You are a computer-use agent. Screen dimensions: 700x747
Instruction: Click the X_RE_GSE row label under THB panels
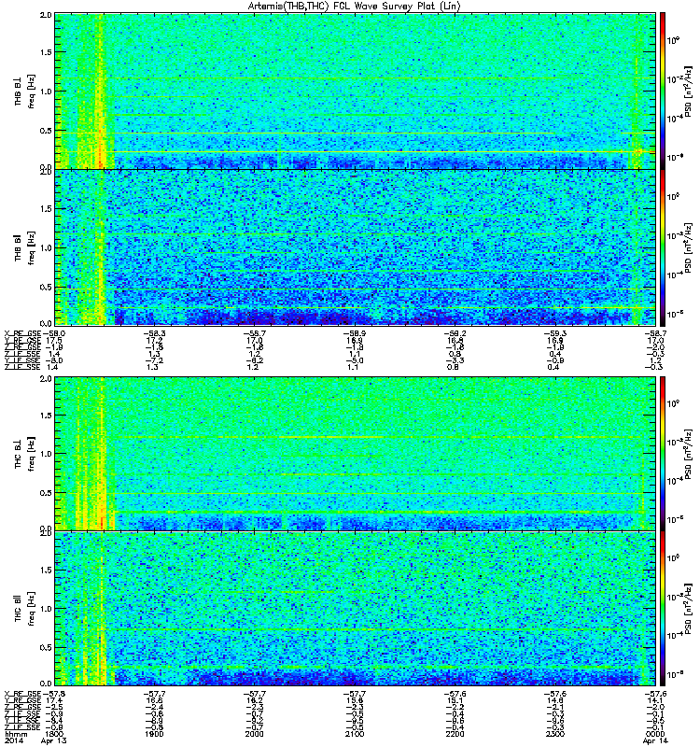pyautogui.click(x=22, y=333)
